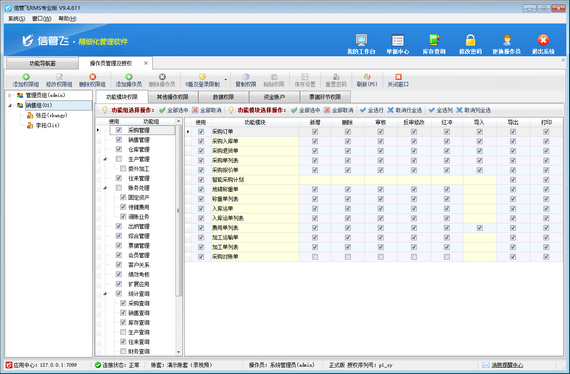Open the V盾及登录限制 dropdown arrow
This screenshot has height=374, width=570.
point(225,80)
